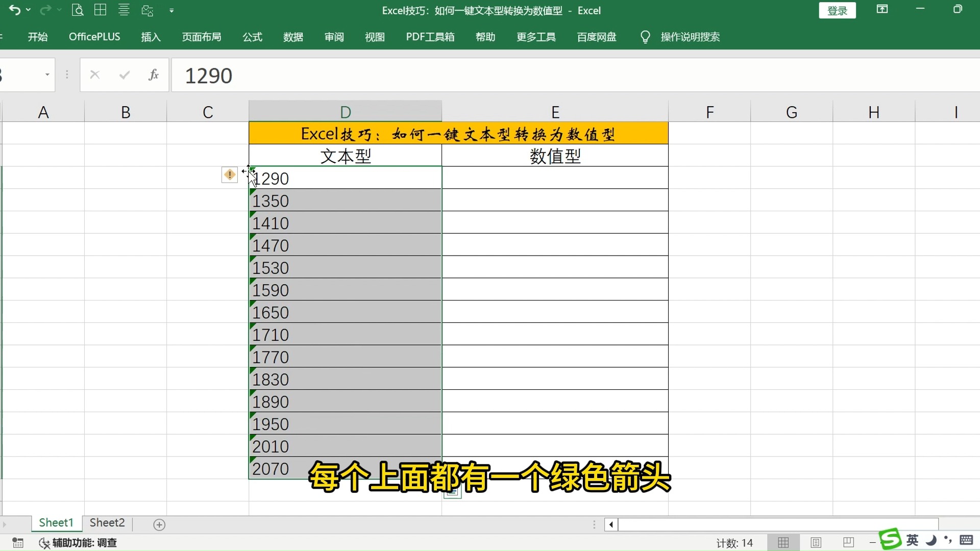Click the horizontal scrollbar left arrow
Viewport: 980px width, 551px height.
tap(611, 524)
